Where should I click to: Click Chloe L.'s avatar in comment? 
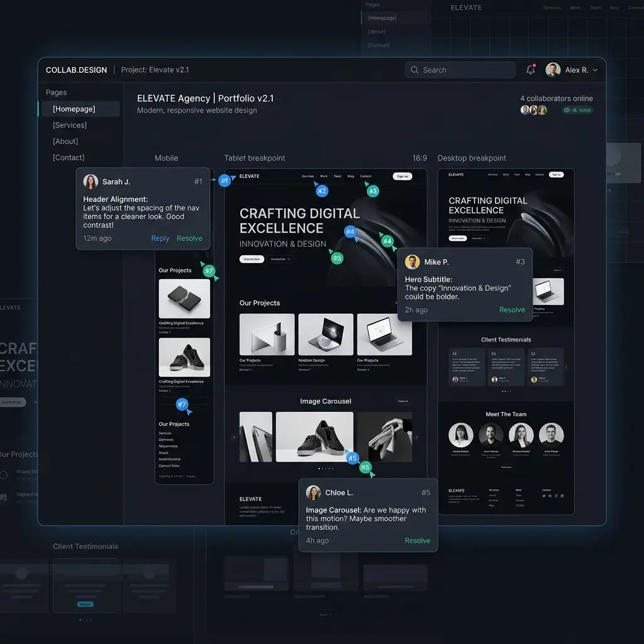point(313,492)
